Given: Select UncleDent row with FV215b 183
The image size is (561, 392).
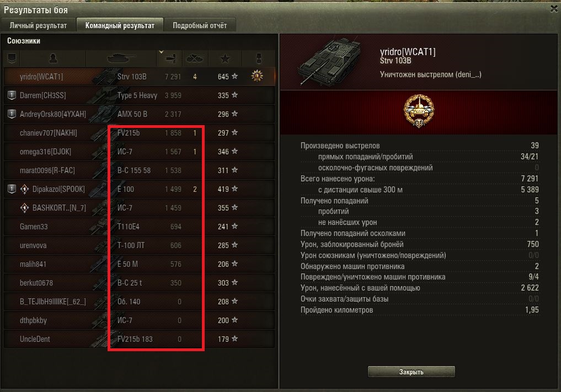Looking at the screenshot, I should 140,339.
